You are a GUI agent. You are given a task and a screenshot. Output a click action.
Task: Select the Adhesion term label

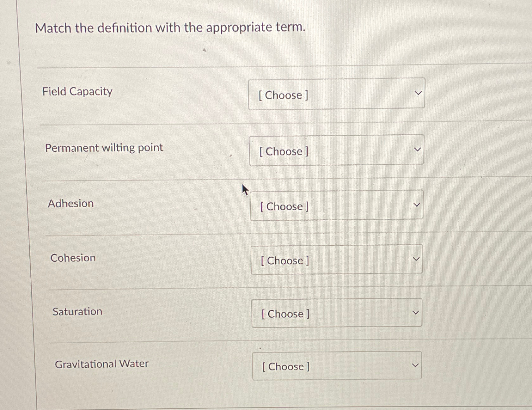pyautogui.click(x=70, y=204)
